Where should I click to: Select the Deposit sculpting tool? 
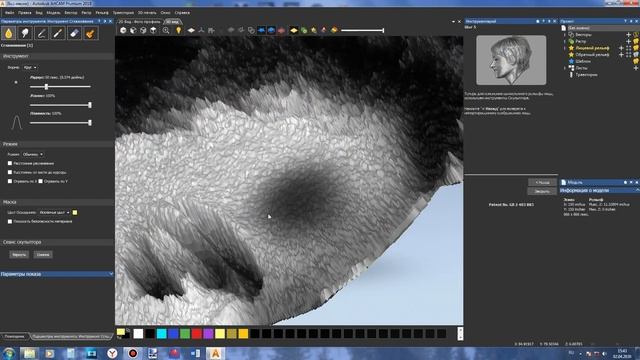[41, 33]
